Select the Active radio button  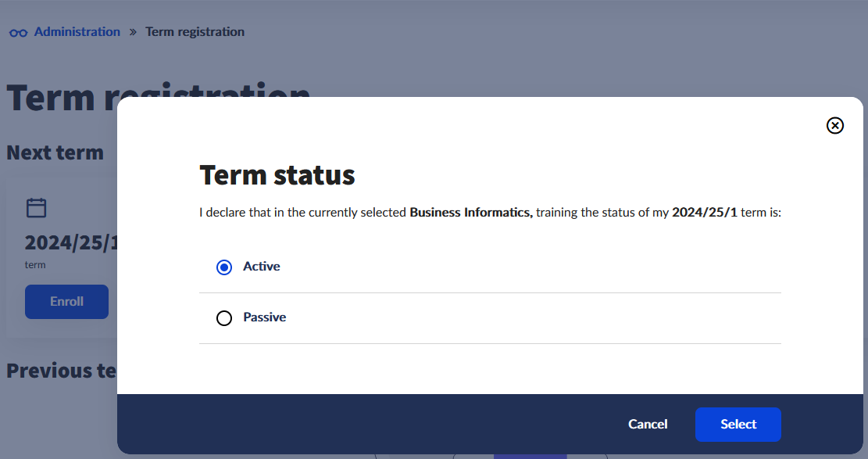(x=224, y=267)
